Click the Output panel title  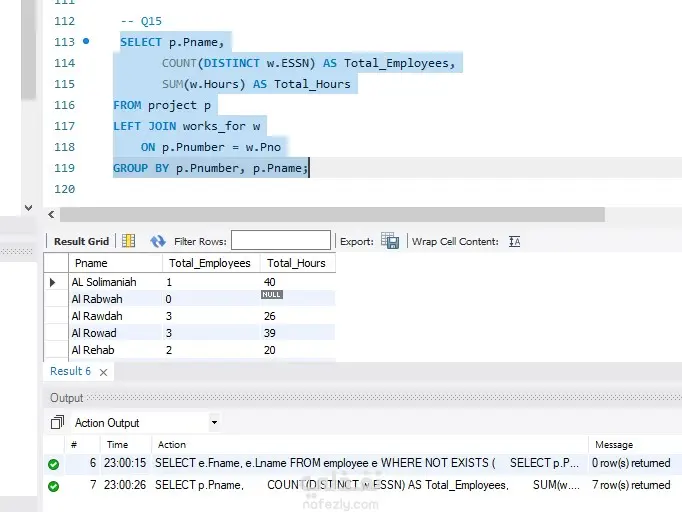click(67, 398)
